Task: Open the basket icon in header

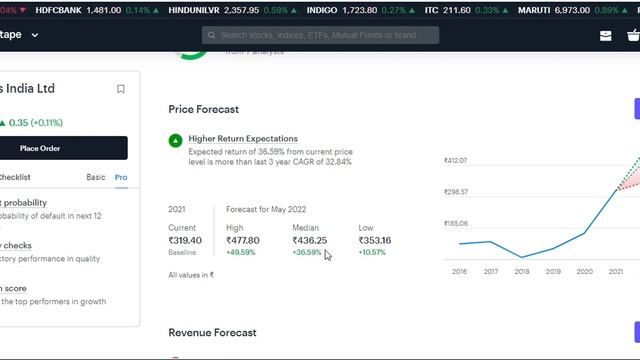Action: pos(633,36)
